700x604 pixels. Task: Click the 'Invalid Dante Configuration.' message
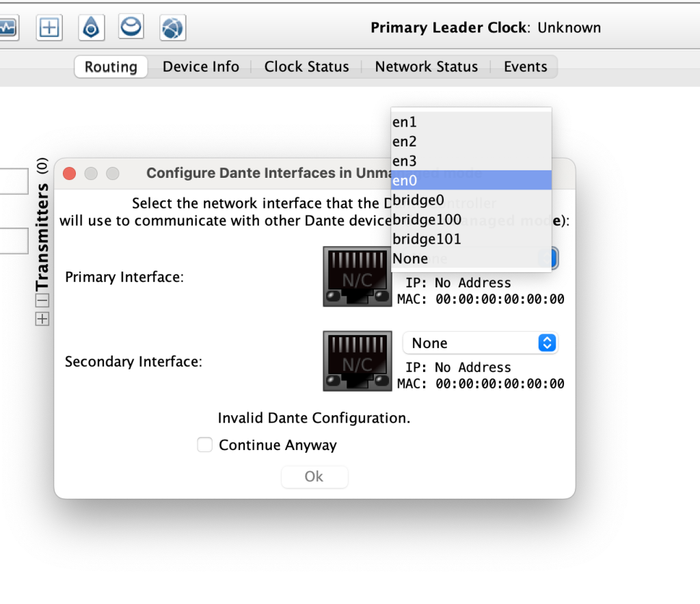tap(314, 418)
